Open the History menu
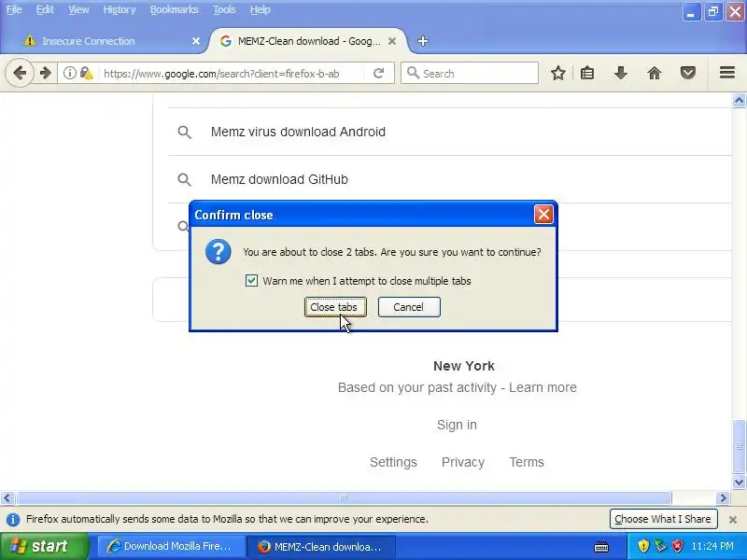 pos(120,9)
